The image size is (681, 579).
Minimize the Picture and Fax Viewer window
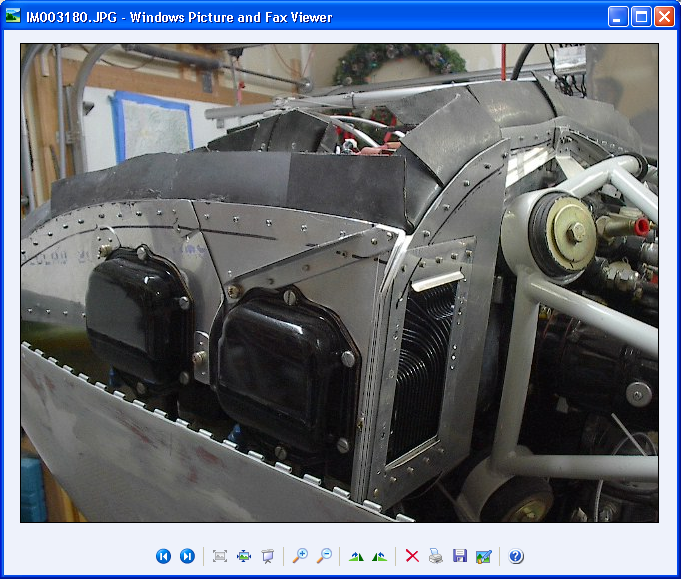[x=619, y=16]
